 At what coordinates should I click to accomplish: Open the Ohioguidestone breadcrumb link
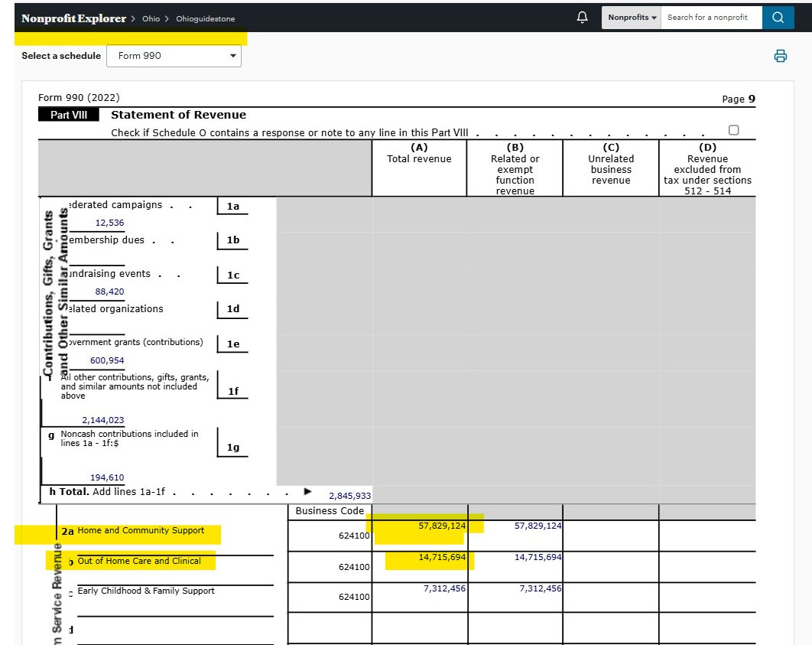[x=205, y=18]
